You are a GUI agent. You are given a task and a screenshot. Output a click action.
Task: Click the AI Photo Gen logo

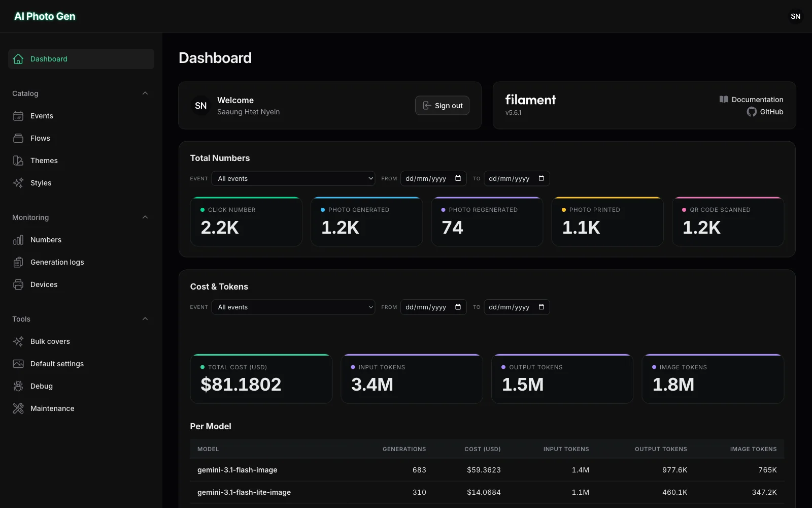[45, 16]
